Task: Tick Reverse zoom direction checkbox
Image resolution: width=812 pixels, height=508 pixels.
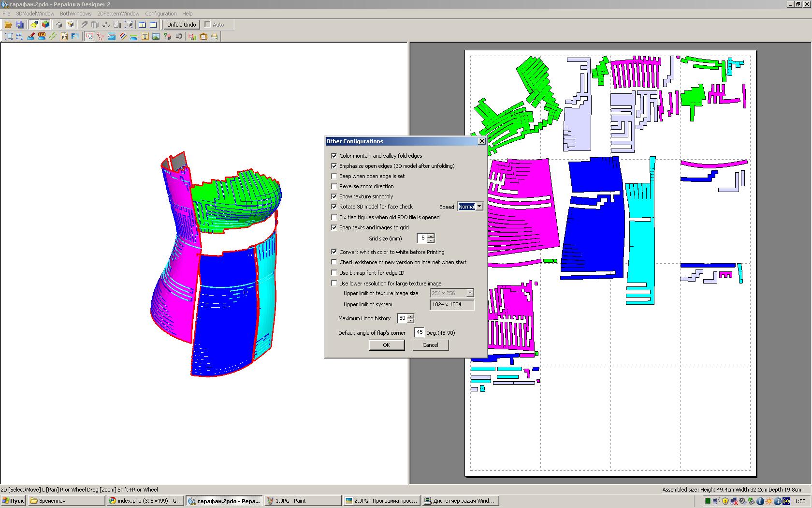Action: pos(334,186)
